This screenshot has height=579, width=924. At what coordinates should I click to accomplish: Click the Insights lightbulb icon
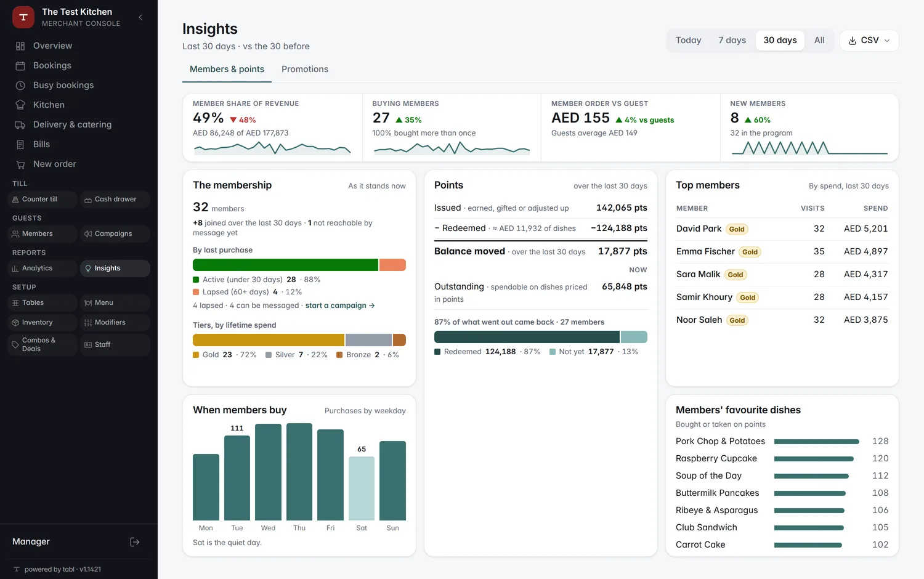tap(88, 269)
